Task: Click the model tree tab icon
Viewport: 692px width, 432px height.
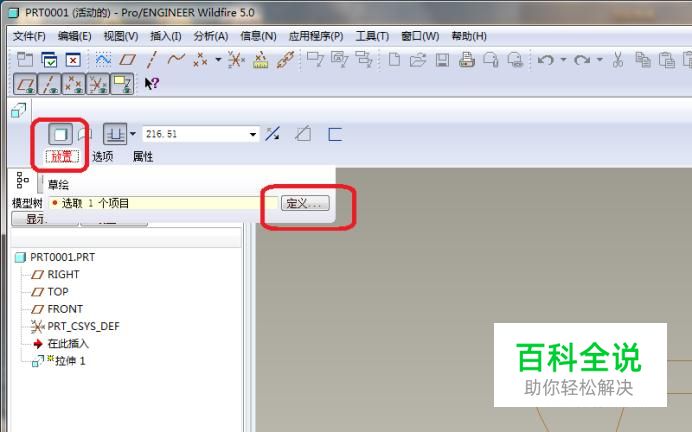Action: 22,180
